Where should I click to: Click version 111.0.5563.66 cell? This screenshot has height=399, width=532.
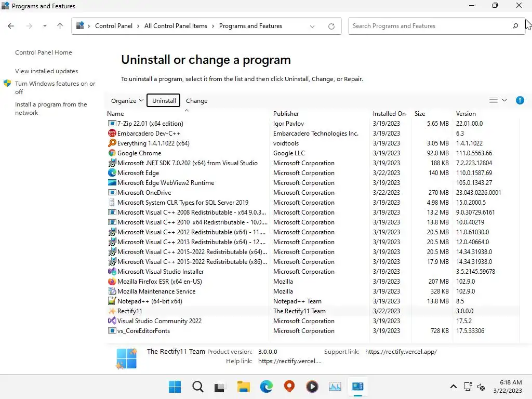[x=474, y=153]
